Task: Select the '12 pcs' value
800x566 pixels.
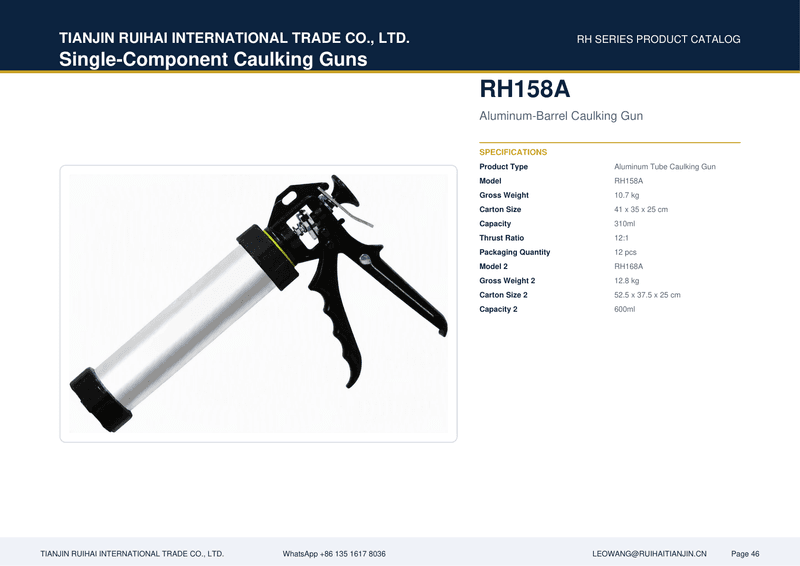Action: 626,252
